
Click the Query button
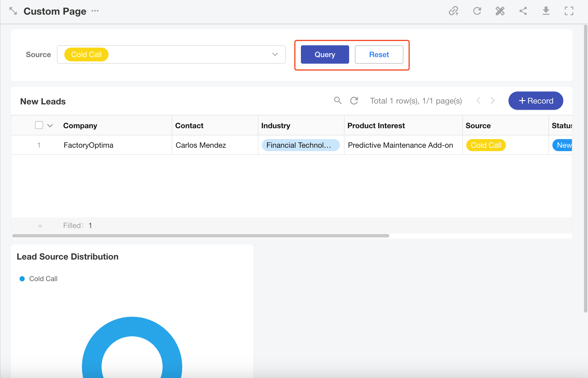(x=325, y=54)
